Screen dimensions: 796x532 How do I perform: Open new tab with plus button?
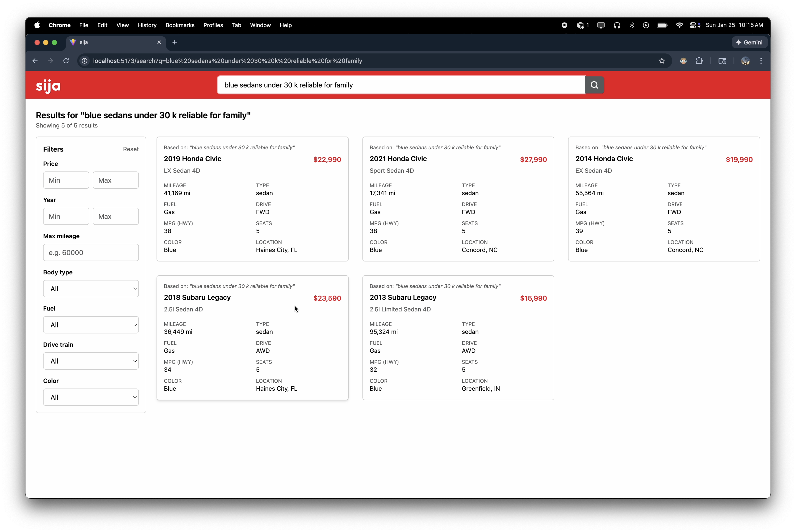click(175, 42)
